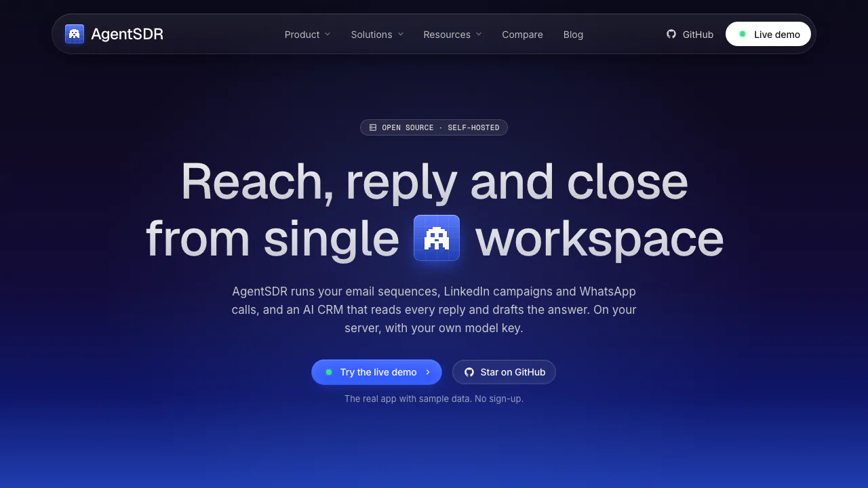Open the Blog page
The height and width of the screenshot is (488, 868).
(573, 35)
